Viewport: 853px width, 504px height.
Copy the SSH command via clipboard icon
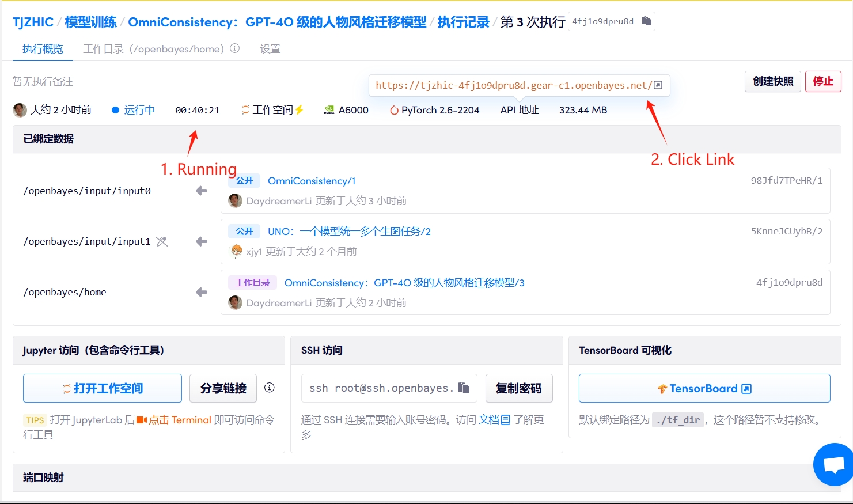coord(463,388)
